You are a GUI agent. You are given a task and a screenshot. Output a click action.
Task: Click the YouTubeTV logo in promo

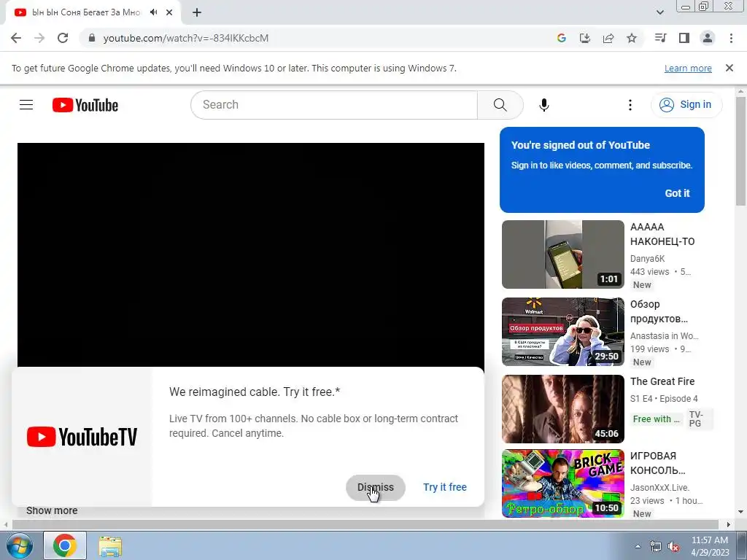click(82, 437)
